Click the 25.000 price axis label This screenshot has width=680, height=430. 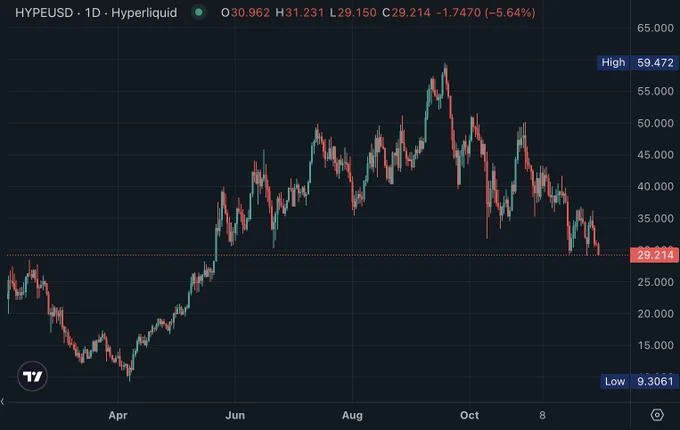click(x=655, y=282)
